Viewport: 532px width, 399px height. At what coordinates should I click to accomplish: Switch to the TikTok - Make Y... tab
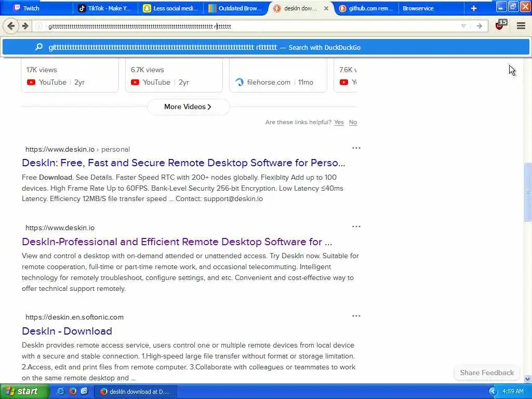pos(105,8)
